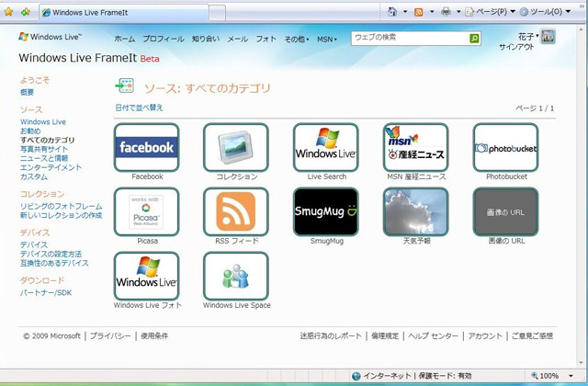This screenshot has width=588, height=386.
Task: Open the Home button dropdown arrow
Action: point(405,12)
